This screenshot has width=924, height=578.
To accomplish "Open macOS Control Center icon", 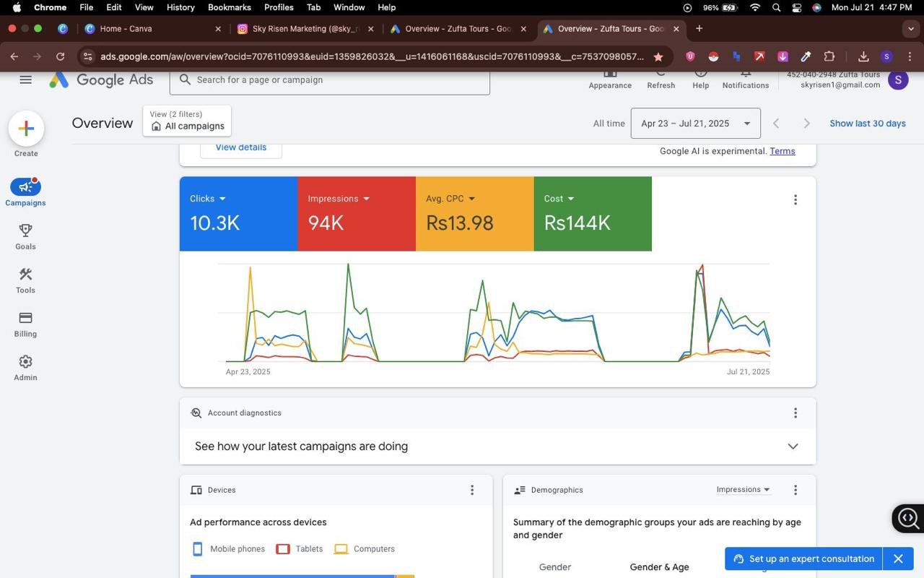I will point(796,7).
